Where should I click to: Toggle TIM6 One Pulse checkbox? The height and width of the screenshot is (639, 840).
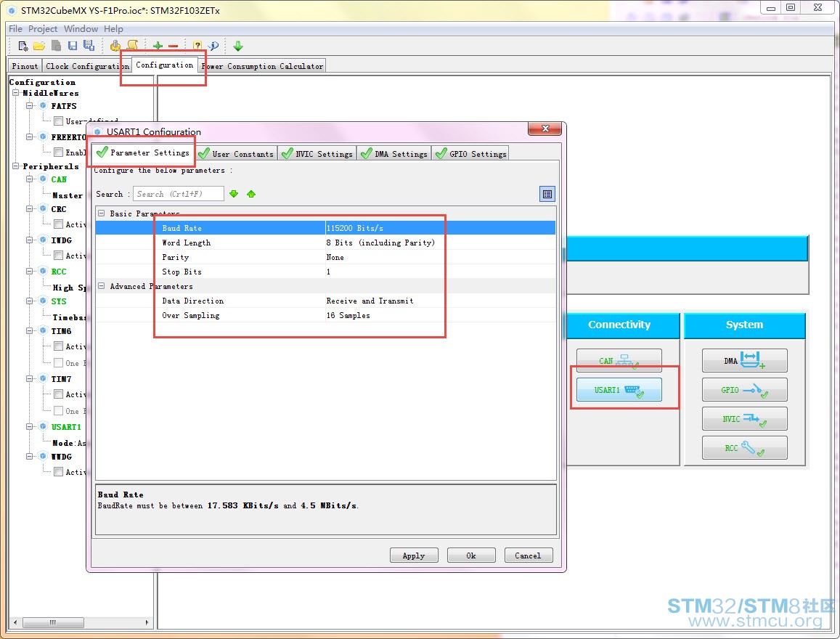(58, 362)
